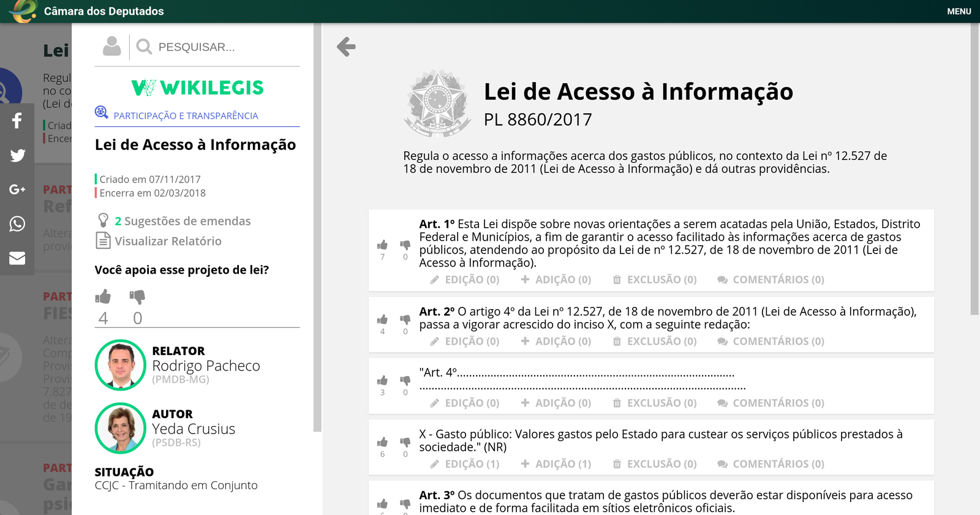Open the MENU in top bar
The width and height of the screenshot is (980, 515).
(959, 11)
